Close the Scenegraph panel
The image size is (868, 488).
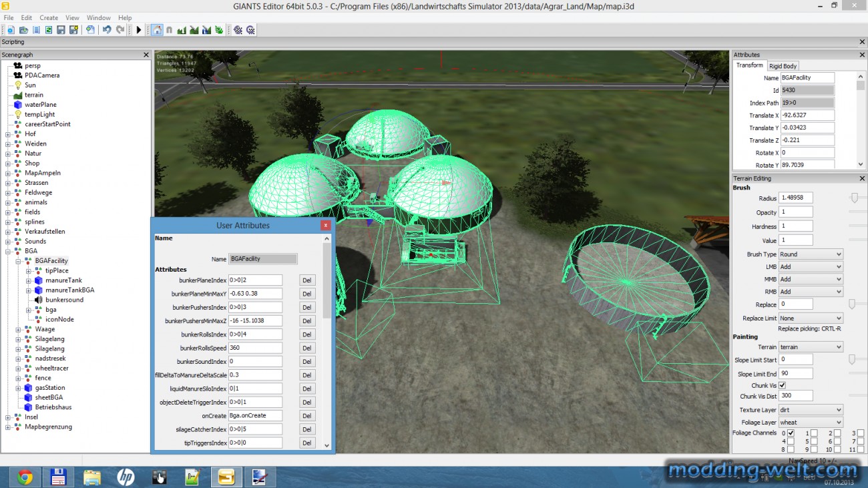click(146, 55)
